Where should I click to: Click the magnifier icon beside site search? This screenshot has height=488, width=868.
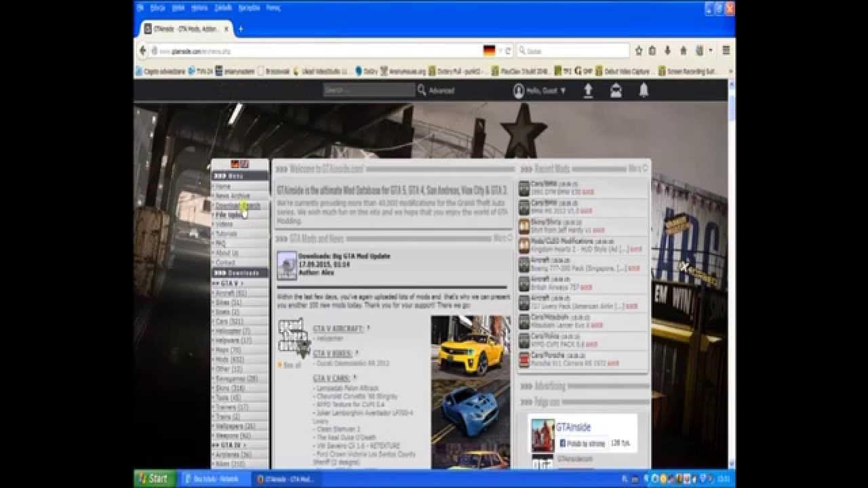tap(422, 90)
